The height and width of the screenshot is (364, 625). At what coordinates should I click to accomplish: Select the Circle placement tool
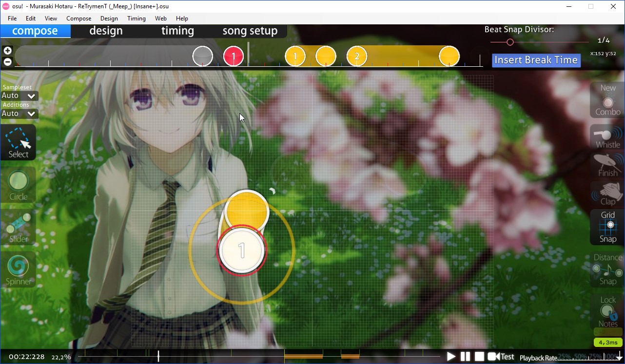tap(18, 185)
